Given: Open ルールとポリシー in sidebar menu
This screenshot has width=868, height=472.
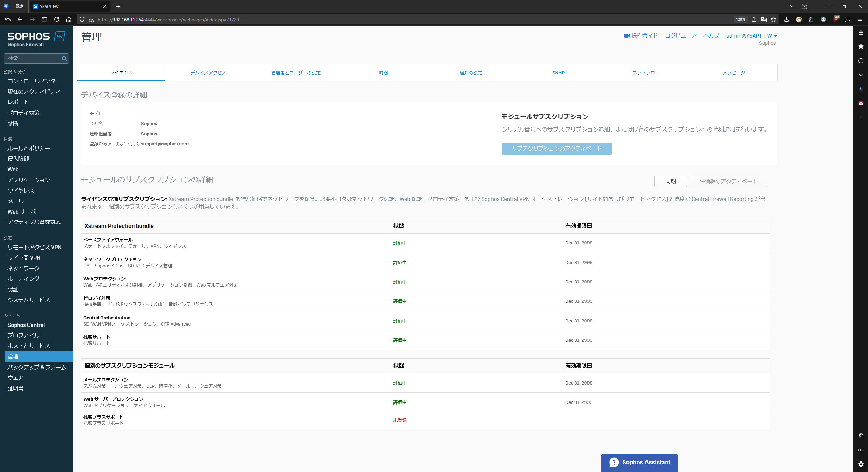Looking at the screenshot, I should point(28,148).
